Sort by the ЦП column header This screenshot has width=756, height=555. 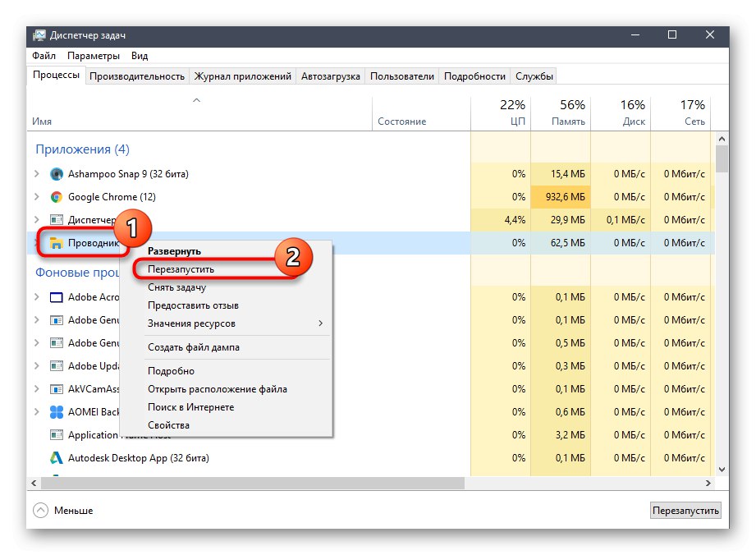pyautogui.click(x=501, y=114)
